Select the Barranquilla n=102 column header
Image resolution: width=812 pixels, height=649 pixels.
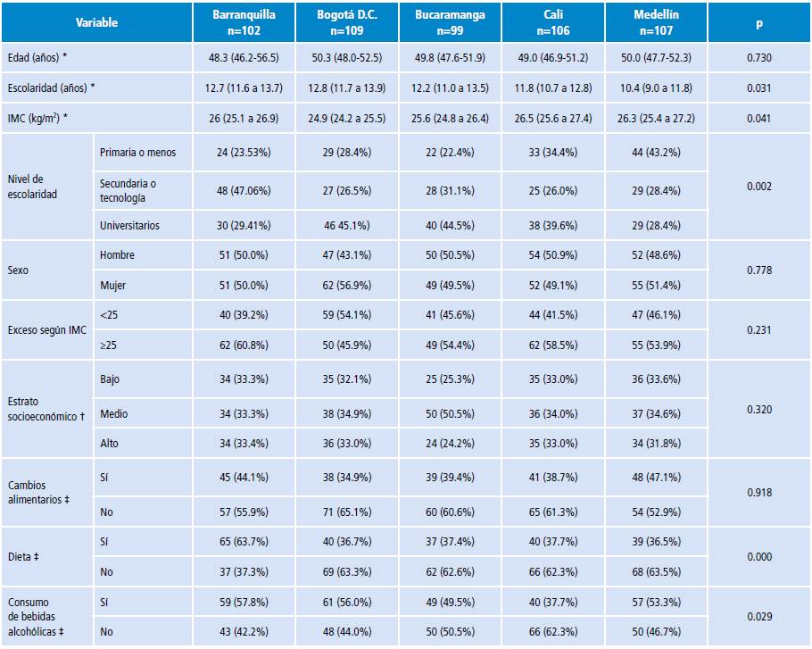coord(244,22)
